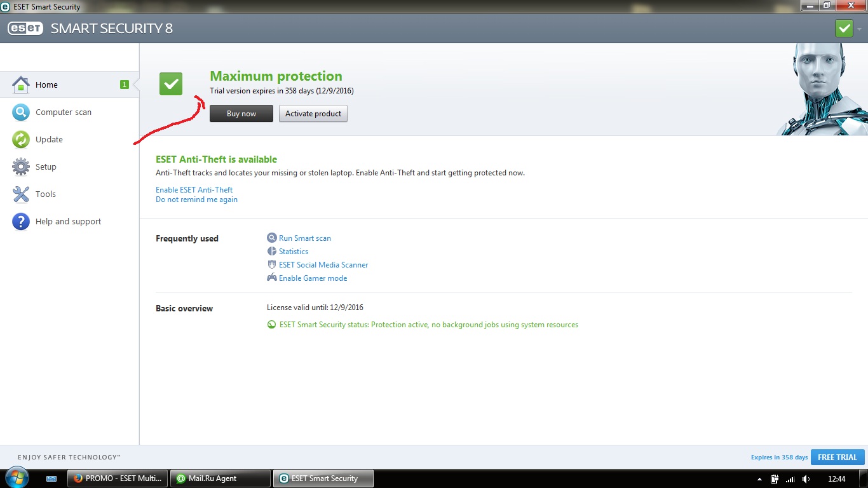Click Activate product

coord(313,114)
